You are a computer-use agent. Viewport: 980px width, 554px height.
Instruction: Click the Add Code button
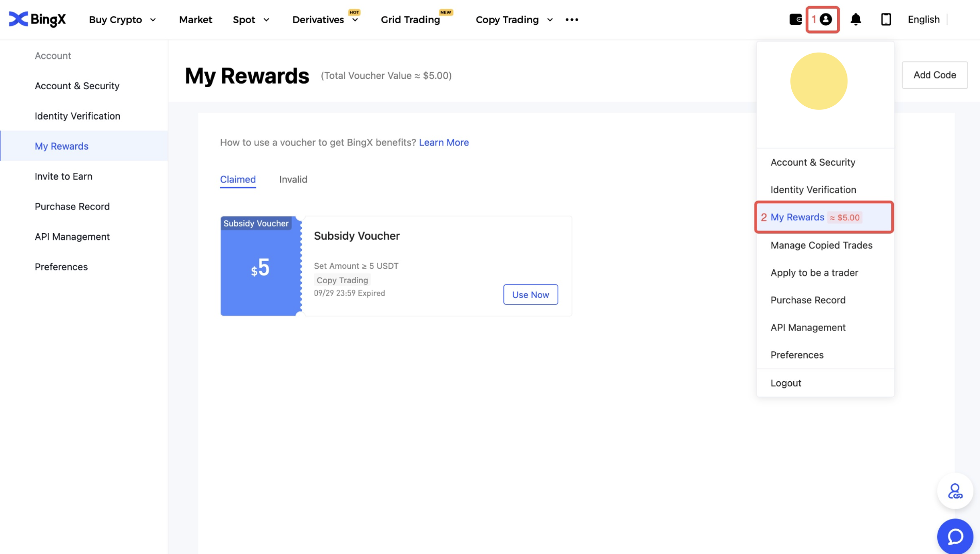tap(934, 75)
